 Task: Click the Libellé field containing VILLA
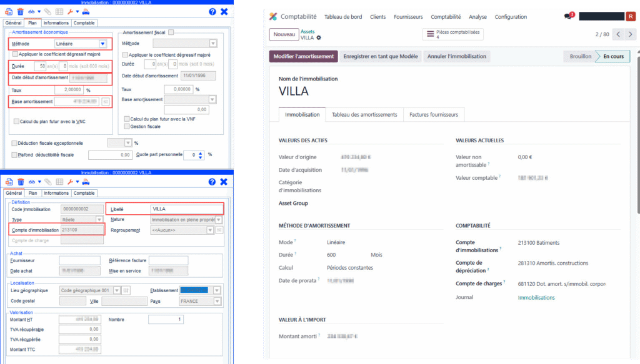coord(186,209)
